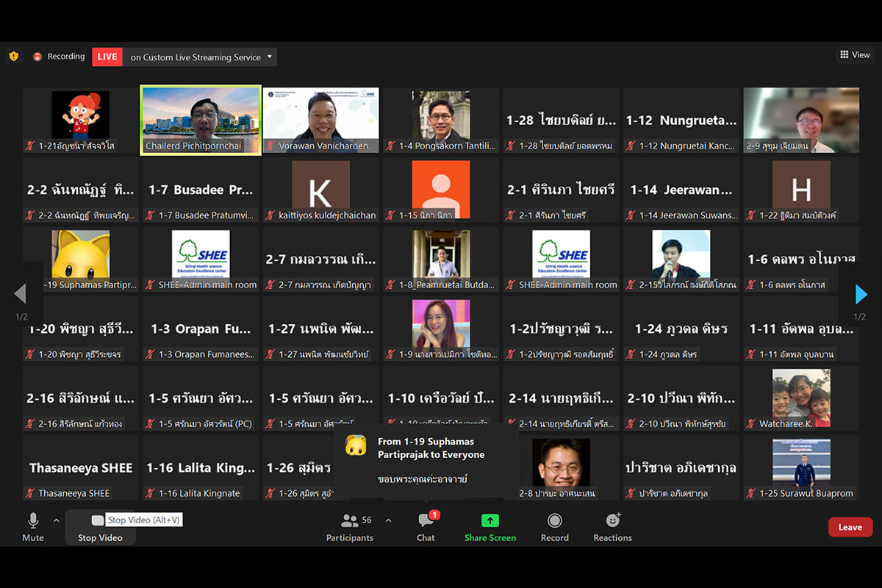Click the encryption shield icon
The width and height of the screenshot is (882, 588).
tap(13, 57)
